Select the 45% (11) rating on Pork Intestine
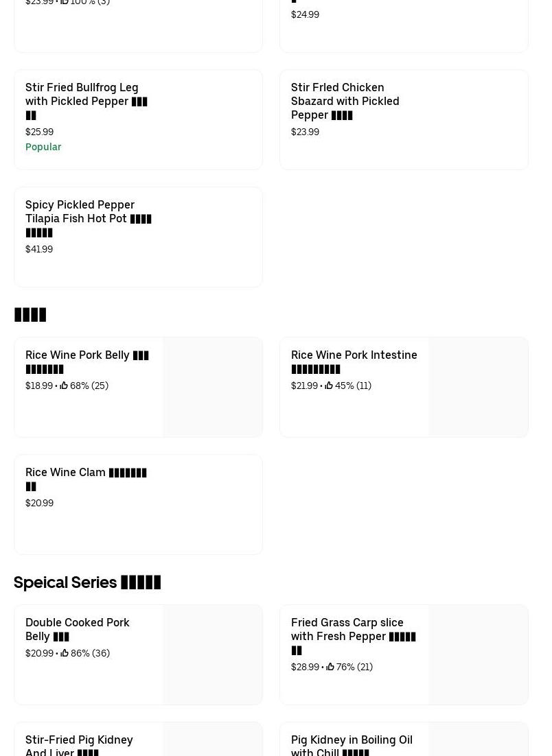The height and width of the screenshot is (756, 552). [x=353, y=386]
